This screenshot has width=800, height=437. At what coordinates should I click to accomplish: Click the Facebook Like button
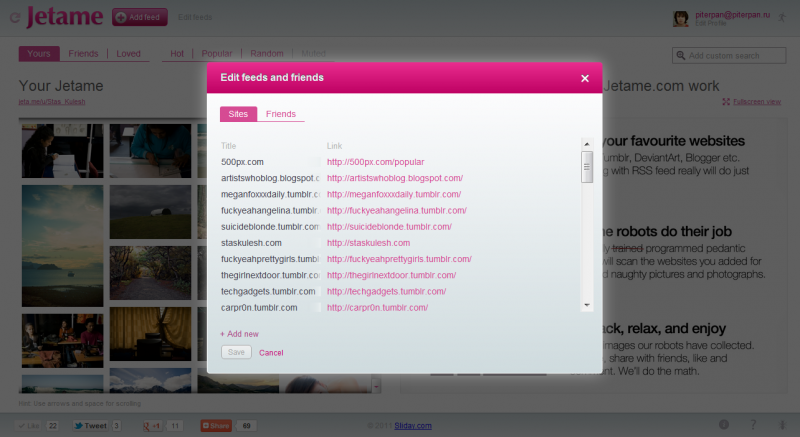[28, 425]
